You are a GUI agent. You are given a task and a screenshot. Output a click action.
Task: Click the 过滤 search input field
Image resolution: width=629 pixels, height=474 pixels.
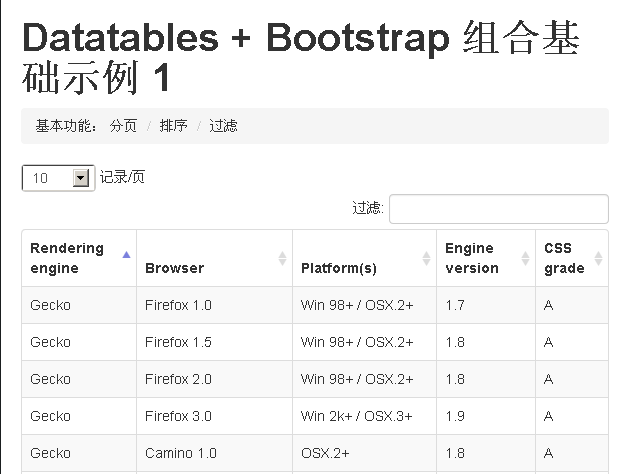[x=498, y=209]
